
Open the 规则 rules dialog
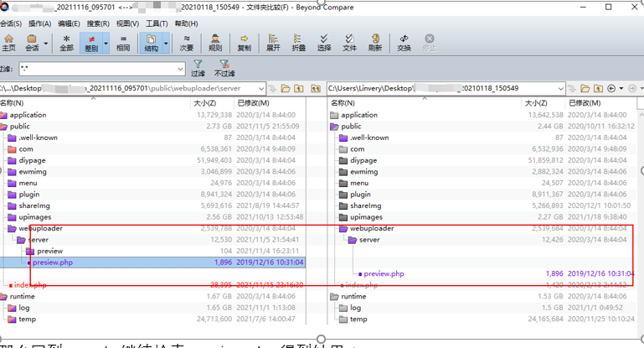215,43
